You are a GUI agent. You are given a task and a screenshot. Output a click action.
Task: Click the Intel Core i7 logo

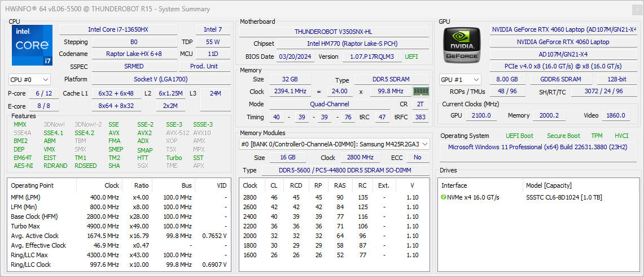[x=32, y=45]
